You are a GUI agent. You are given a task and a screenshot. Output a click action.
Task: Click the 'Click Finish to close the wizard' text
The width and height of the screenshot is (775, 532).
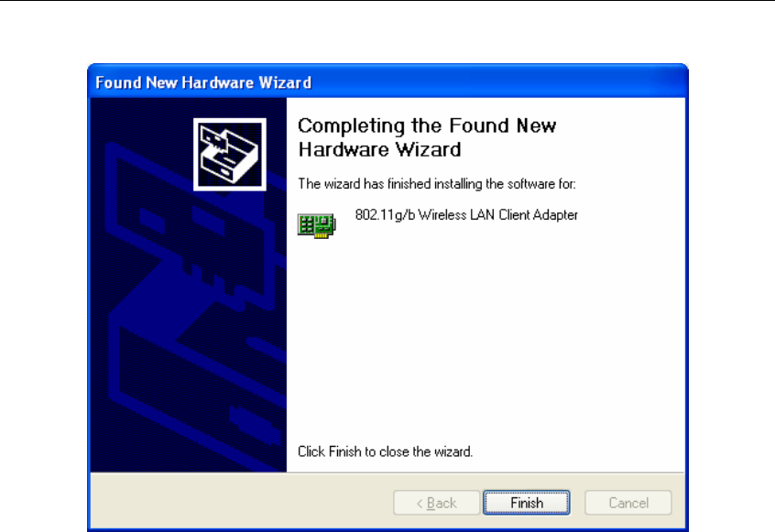[385, 451]
